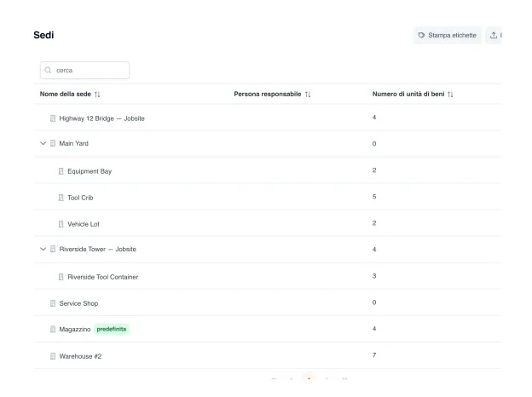532x397 pixels.
Task: Sort by Nome della sede column
Action: 97,95
